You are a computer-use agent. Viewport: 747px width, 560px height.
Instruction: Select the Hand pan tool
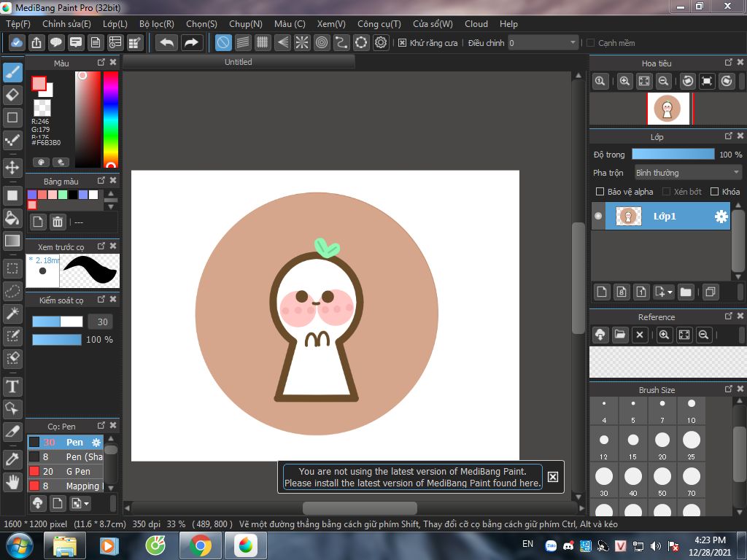[13, 482]
